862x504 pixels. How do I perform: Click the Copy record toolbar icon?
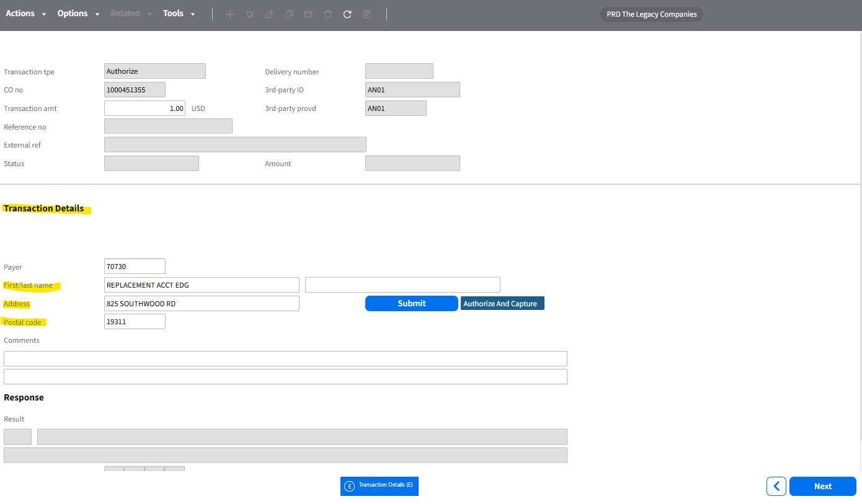tap(289, 14)
